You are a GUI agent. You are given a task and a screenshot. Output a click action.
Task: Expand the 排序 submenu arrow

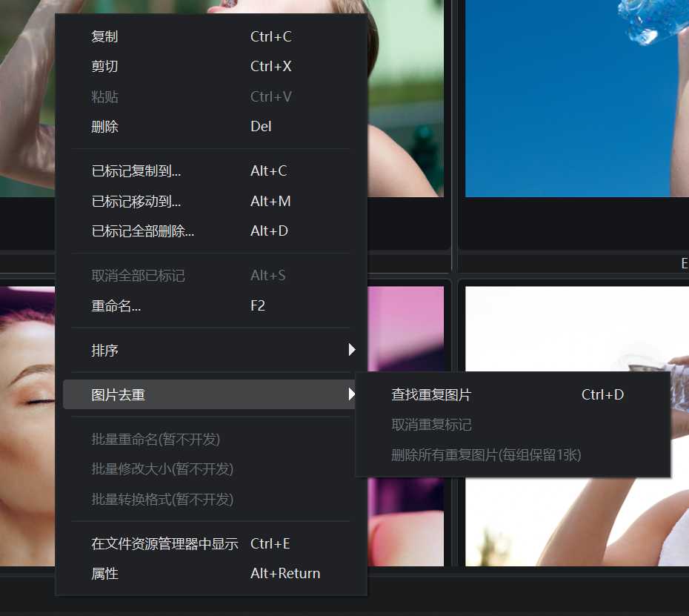pyautogui.click(x=352, y=350)
